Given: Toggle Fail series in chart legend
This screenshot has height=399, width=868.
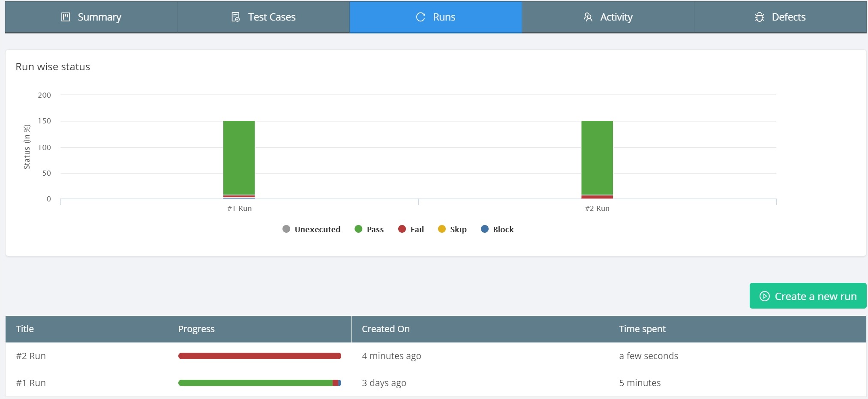Looking at the screenshot, I should [x=411, y=229].
